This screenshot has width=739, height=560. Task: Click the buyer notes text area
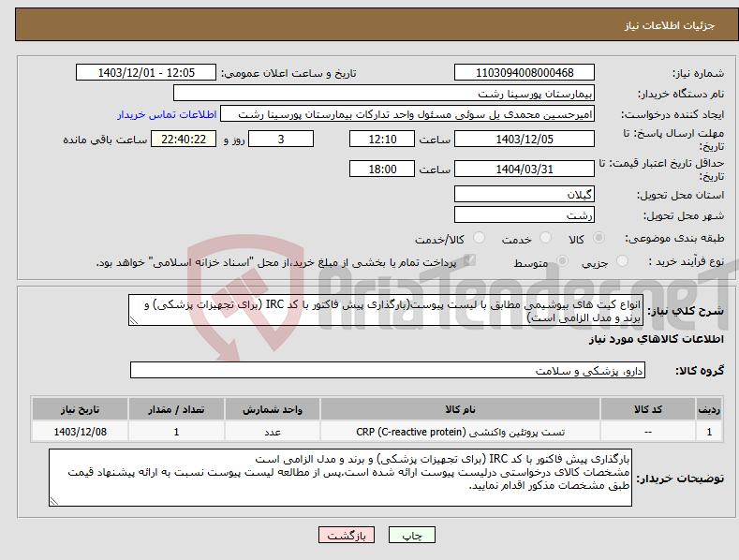coord(340,478)
